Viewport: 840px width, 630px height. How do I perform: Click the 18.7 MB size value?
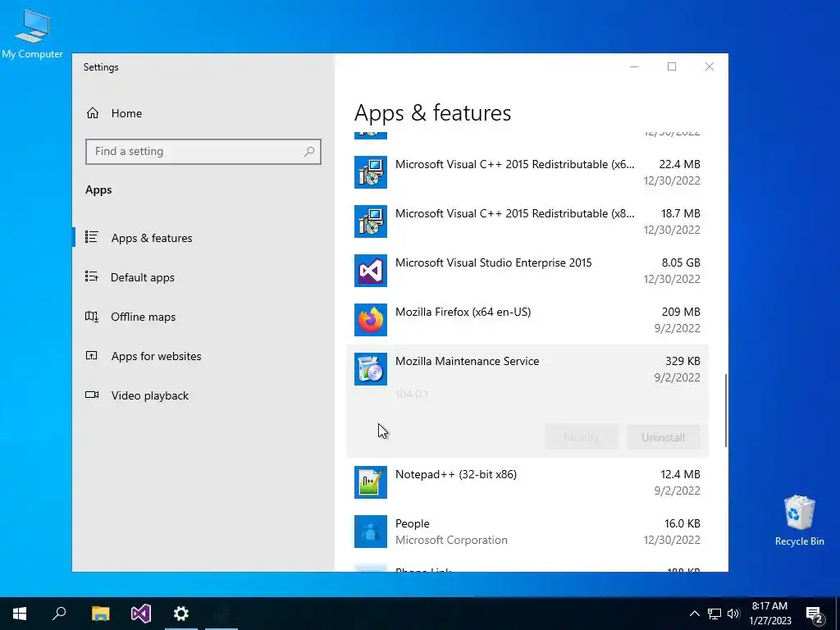680,213
